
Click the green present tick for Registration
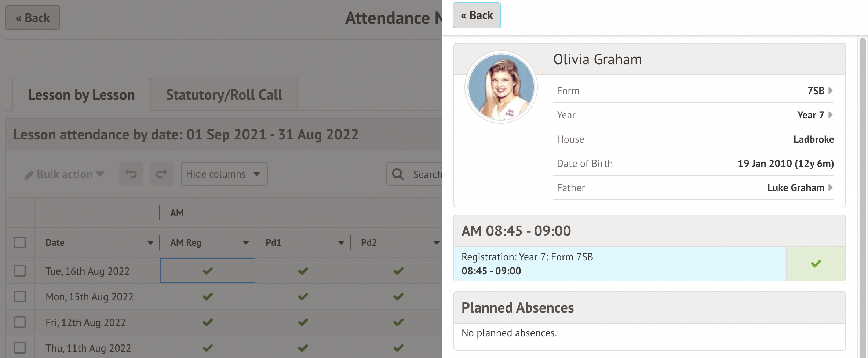[x=816, y=264]
